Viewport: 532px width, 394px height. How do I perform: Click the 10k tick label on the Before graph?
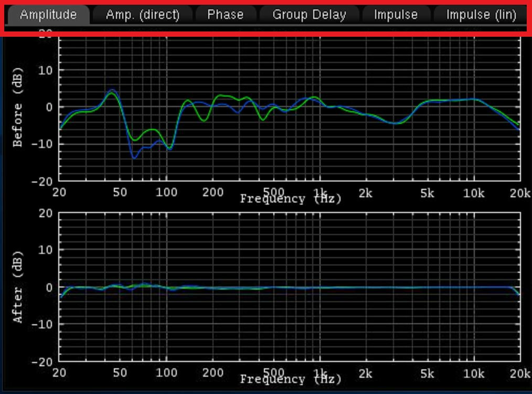pyautogui.click(x=474, y=193)
